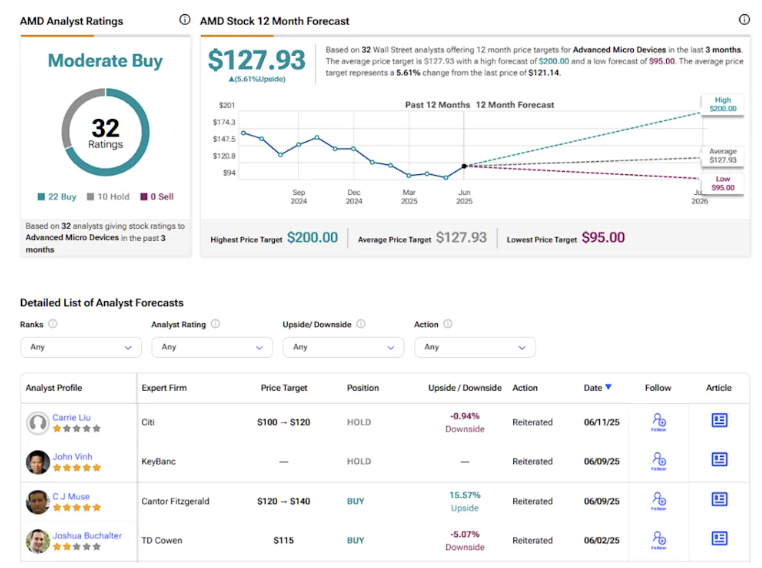The height and width of the screenshot is (568, 762).
Task: Click info icon next to Analyst Rating
Action: coord(215,324)
